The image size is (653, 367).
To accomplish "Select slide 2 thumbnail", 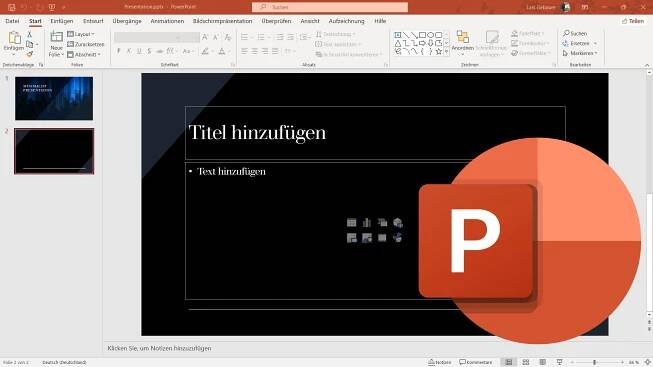I will [x=54, y=151].
